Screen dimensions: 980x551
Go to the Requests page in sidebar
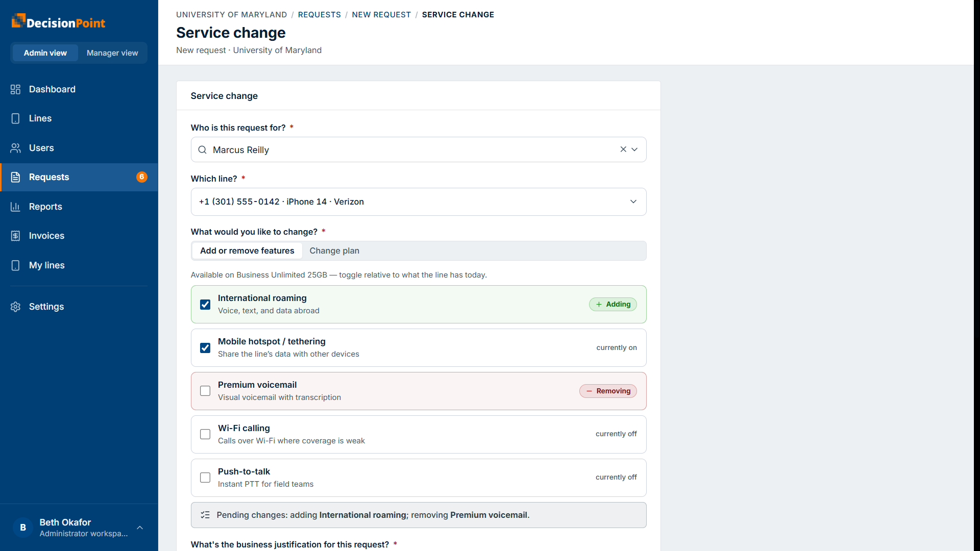(x=79, y=177)
